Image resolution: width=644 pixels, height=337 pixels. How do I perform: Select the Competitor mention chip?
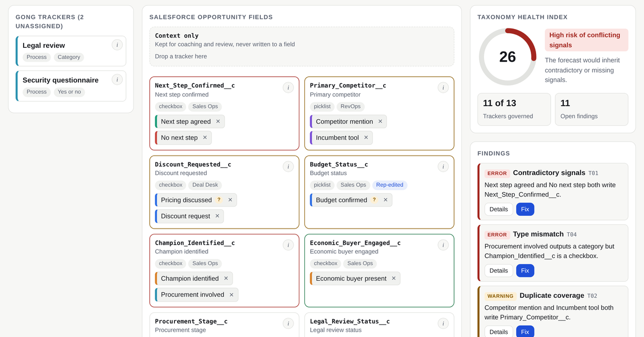pyautogui.click(x=348, y=121)
